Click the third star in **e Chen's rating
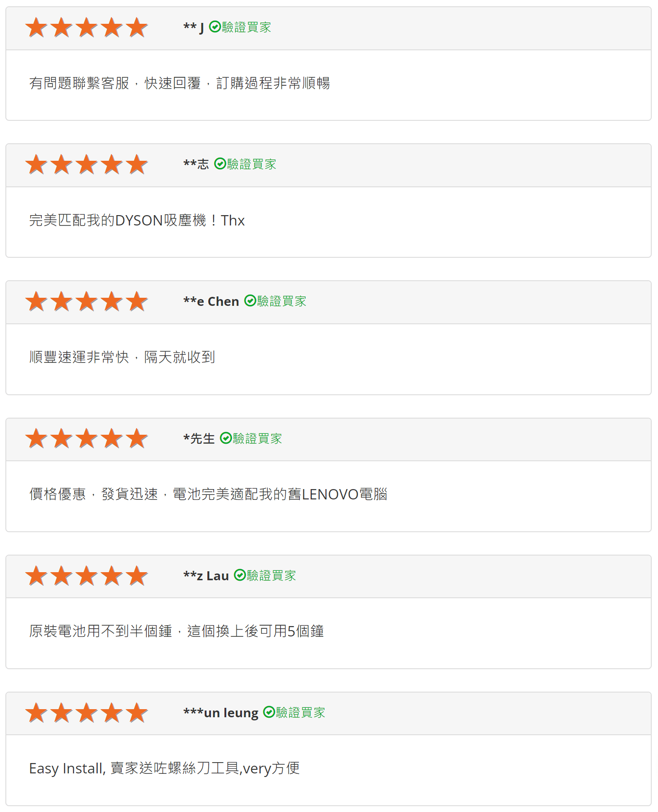 click(87, 301)
